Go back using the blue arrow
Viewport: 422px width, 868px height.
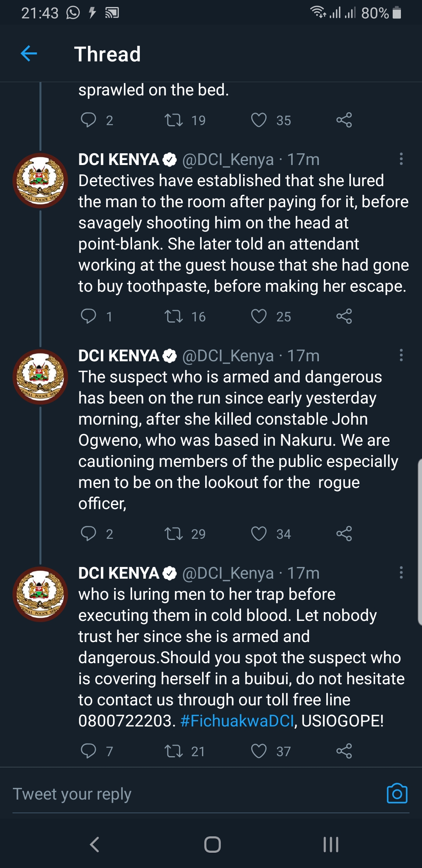29,54
